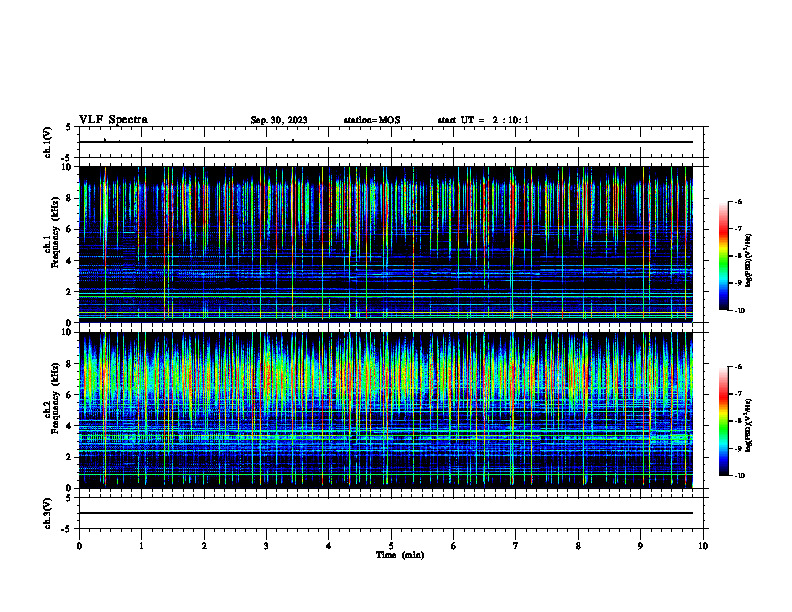
Task: Click the time axis tick label "2"
Action: pyautogui.click(x=204, y=546)
